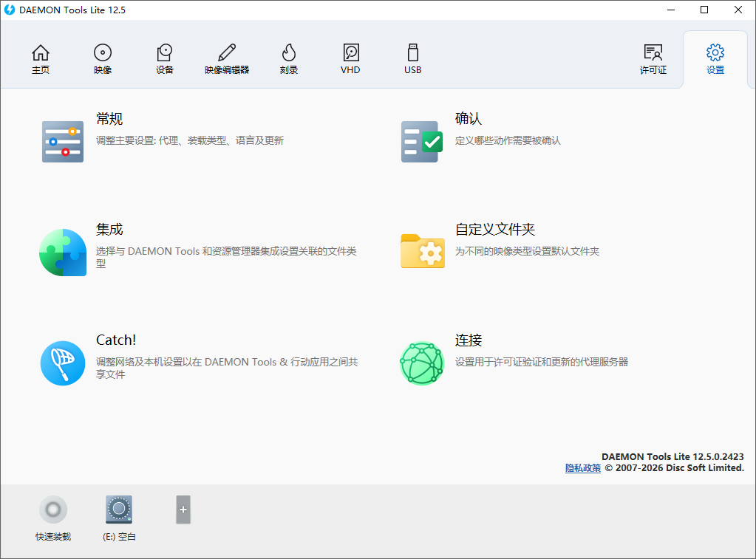Launch the 映像编辑器 image editor icon

226,58
